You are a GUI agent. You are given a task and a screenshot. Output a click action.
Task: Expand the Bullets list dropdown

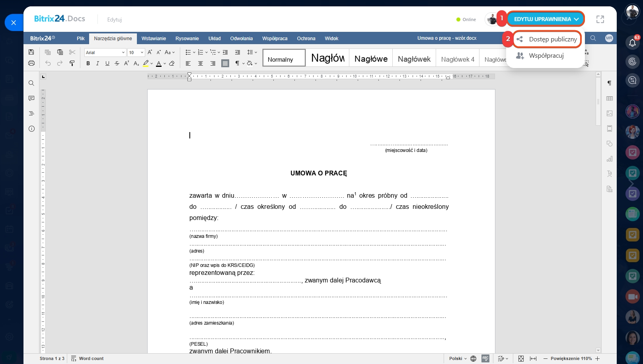194,53
